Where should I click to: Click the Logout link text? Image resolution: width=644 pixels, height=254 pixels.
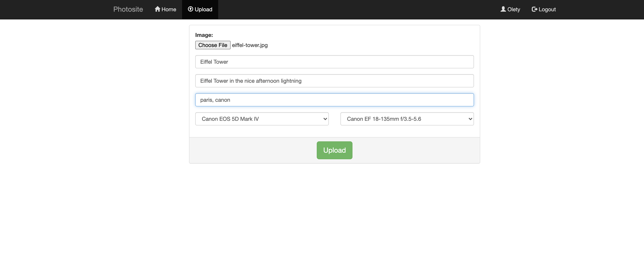(x=547, y=10)
